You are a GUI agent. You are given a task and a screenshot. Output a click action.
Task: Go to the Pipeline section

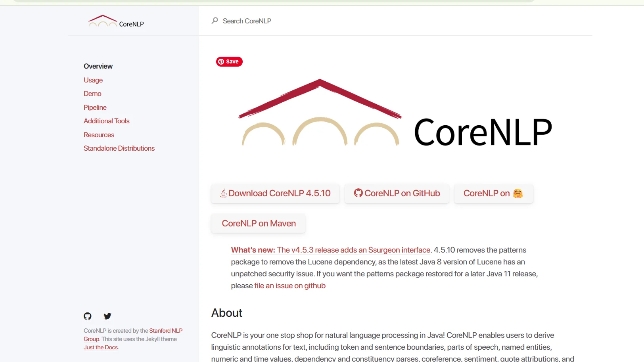click(95, 107)
